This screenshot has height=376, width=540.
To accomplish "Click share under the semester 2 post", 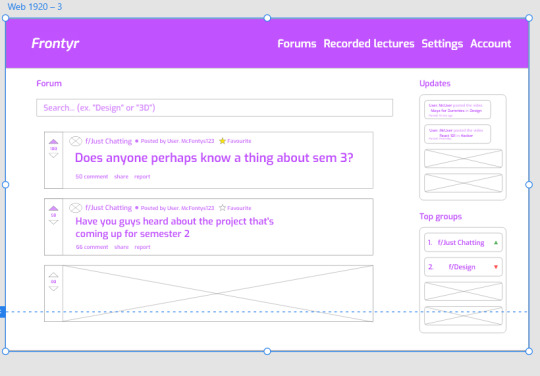I will pos(121,247).
